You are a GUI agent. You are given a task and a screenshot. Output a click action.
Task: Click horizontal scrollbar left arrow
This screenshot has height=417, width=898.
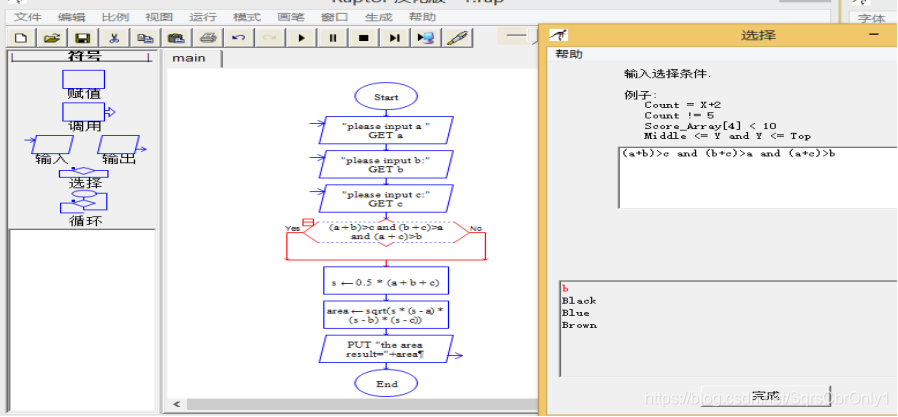[176, 404]
